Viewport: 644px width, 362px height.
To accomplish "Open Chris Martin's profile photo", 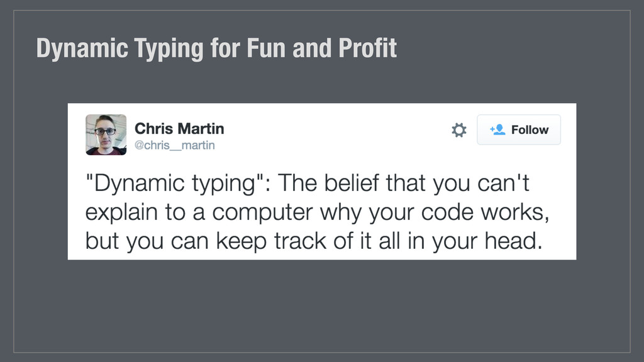I will tap(106, 134).
